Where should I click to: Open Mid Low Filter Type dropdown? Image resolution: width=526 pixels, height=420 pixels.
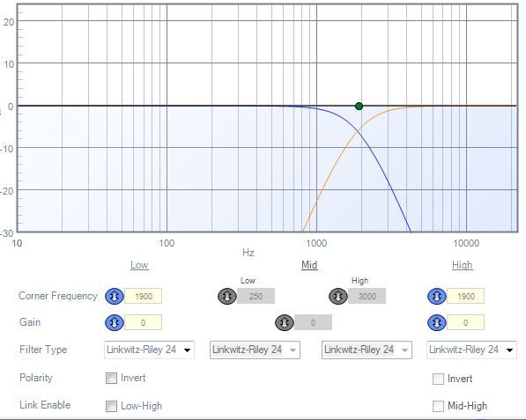click(255, 350)
